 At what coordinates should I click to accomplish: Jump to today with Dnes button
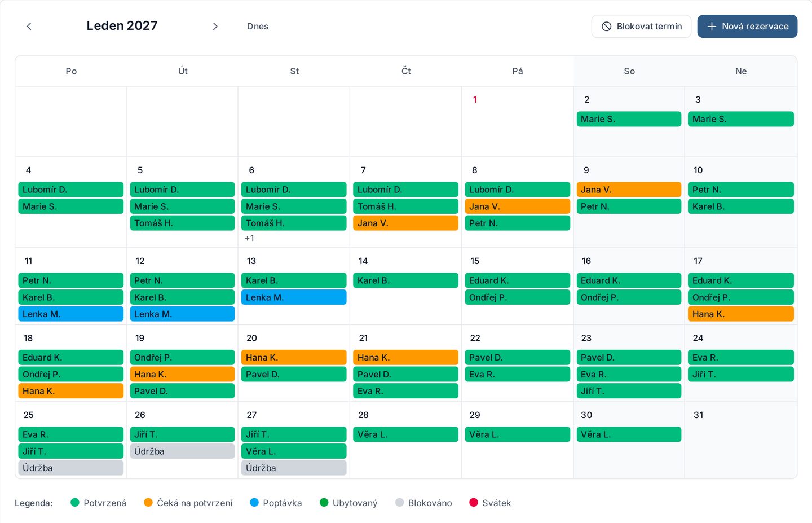click(x=258, y=27)
